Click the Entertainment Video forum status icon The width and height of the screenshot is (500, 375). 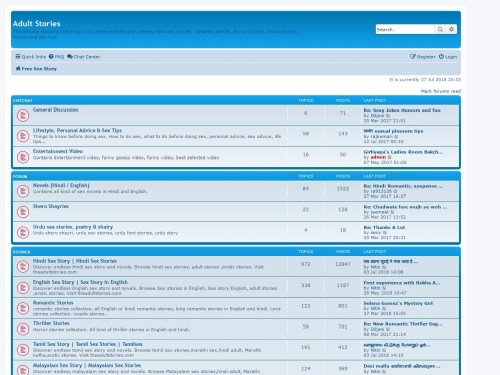coord(23,157)
